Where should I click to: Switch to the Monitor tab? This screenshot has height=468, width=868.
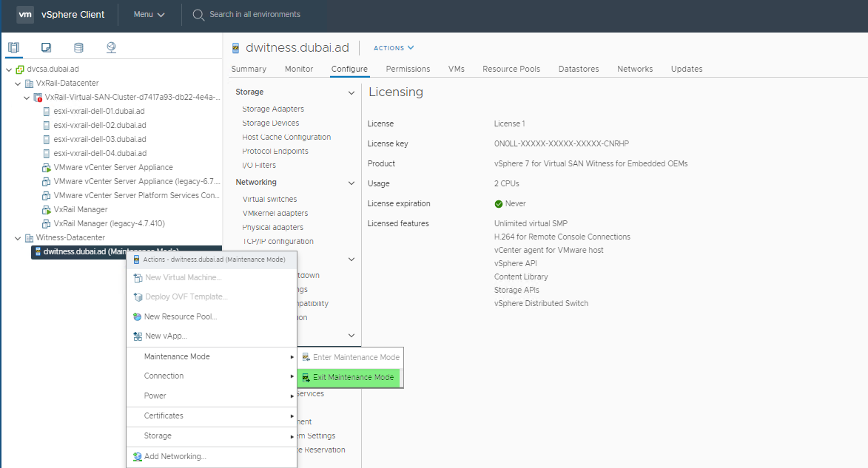pos(299,69)
